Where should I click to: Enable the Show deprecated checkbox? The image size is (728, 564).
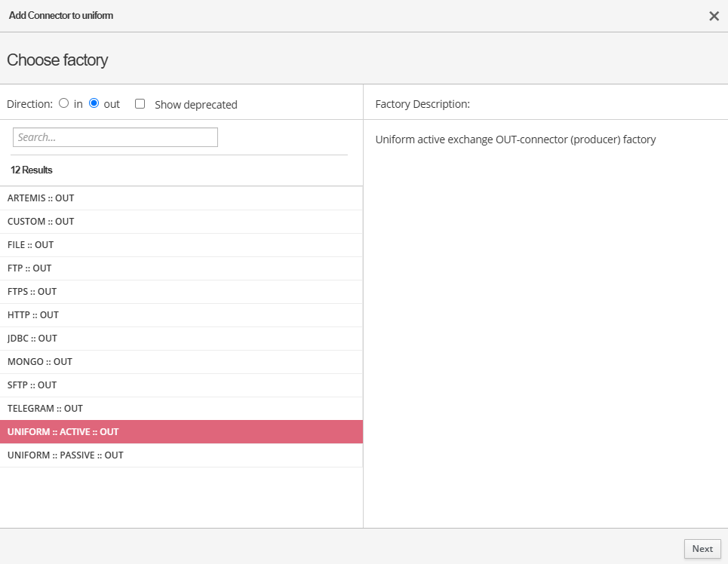click(140, 104)
